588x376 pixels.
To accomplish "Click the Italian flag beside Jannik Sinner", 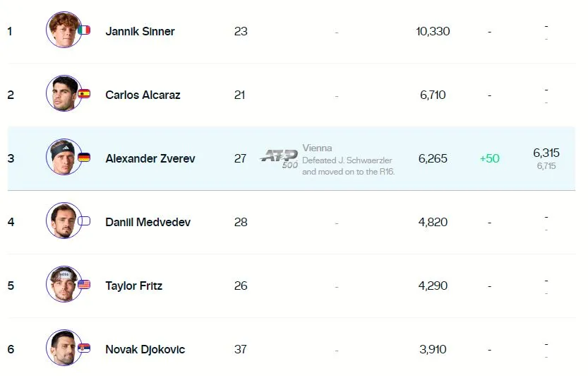I will pos(84,30).
